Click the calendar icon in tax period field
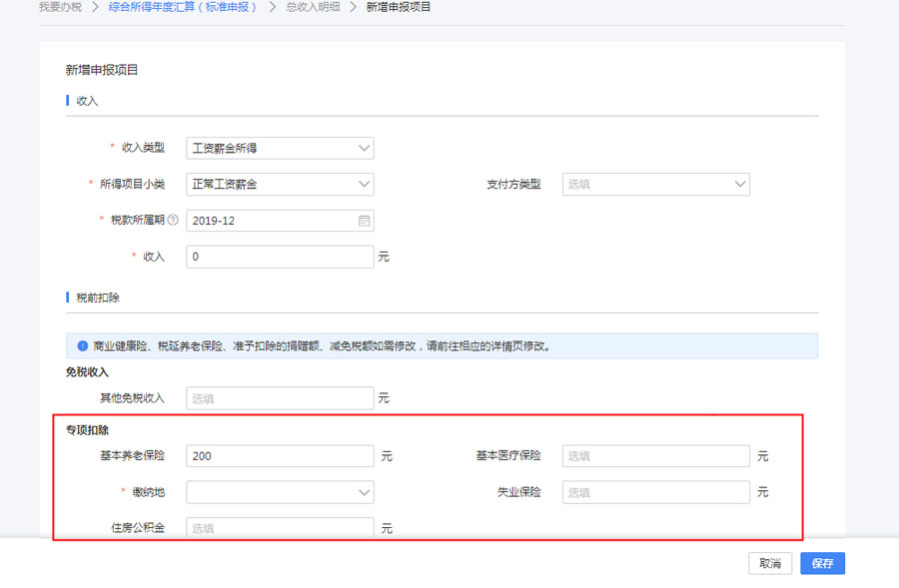This screenshot has height=588, width=899. 364,221
